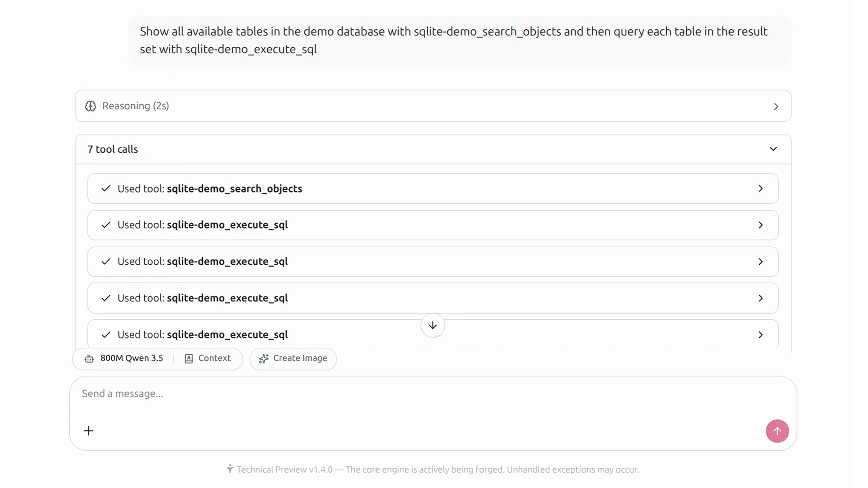Click the checkmark icon on the sqlite-demo_search_objects row
The height and width of the screenshot is (488, 868).
point(106,188)
